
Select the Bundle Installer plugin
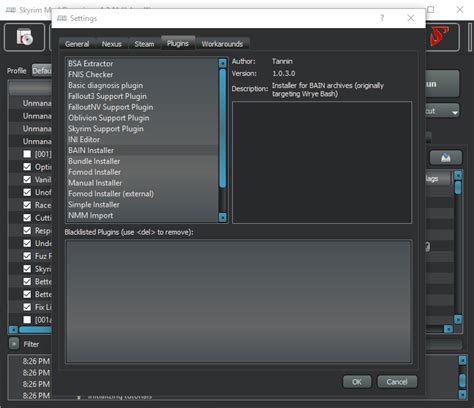pos(143,161)
